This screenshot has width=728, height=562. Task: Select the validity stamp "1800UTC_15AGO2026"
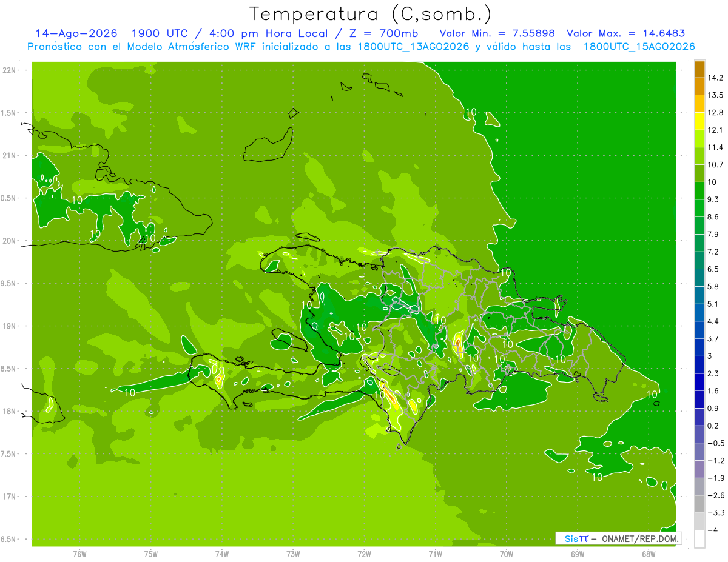[x=639, y=47]
